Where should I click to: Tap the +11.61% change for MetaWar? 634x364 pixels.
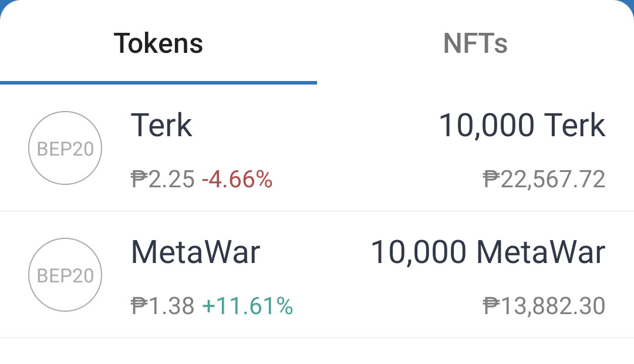248,306
